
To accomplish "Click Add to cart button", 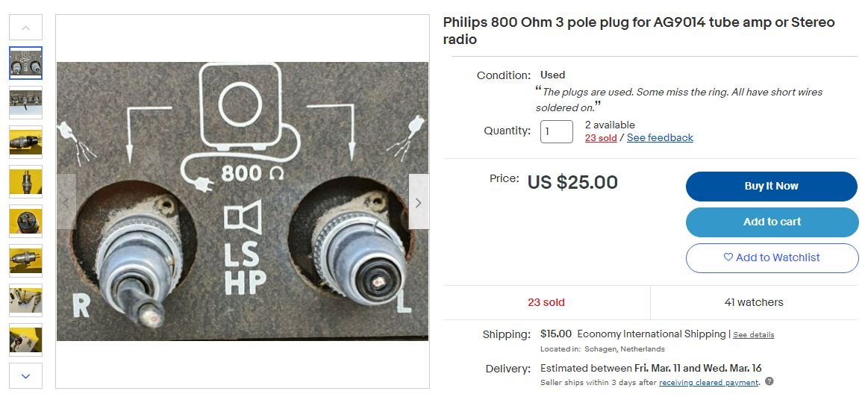I will 772,222.
